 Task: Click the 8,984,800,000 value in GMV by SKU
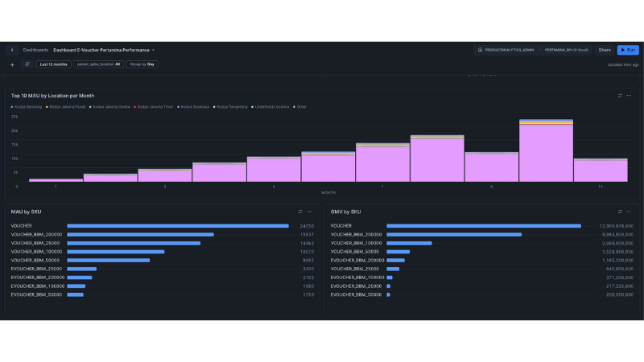point(617,235)
